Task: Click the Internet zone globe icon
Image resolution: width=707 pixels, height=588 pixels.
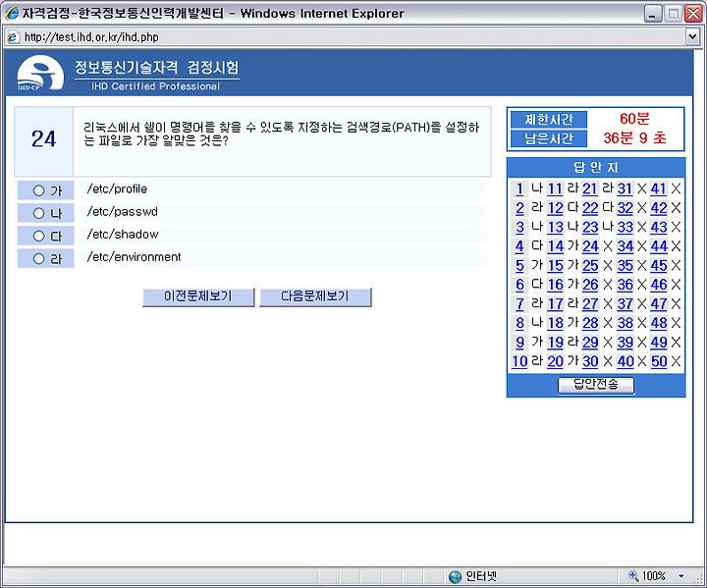Action: (455, 576)
